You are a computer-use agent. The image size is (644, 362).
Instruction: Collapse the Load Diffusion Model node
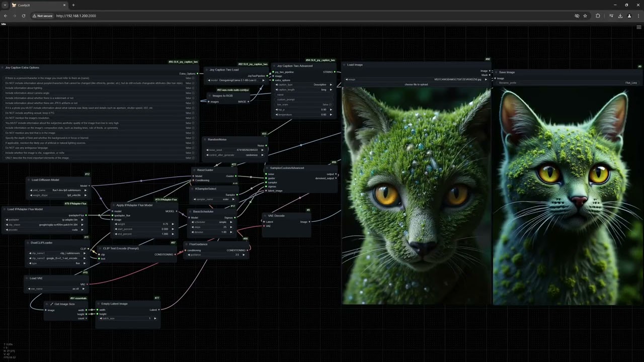coord(29,179)
